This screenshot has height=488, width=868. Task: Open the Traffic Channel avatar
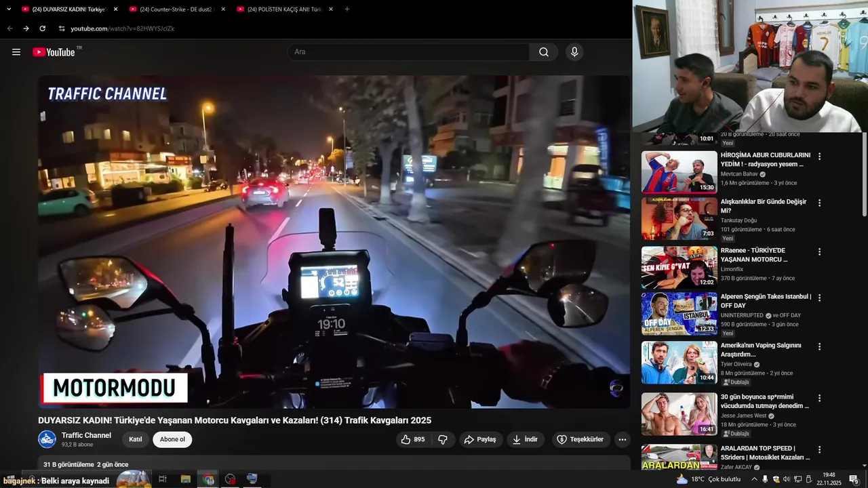[47, 439]
